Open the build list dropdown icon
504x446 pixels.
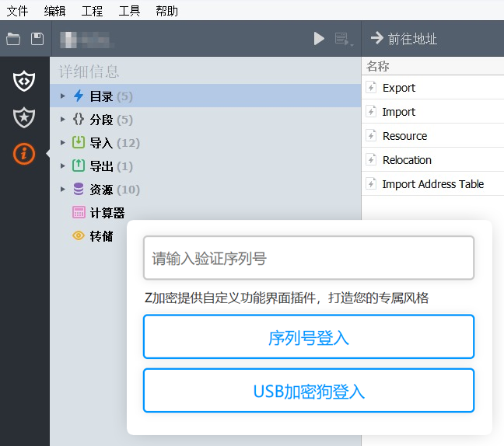pos(343,39)
